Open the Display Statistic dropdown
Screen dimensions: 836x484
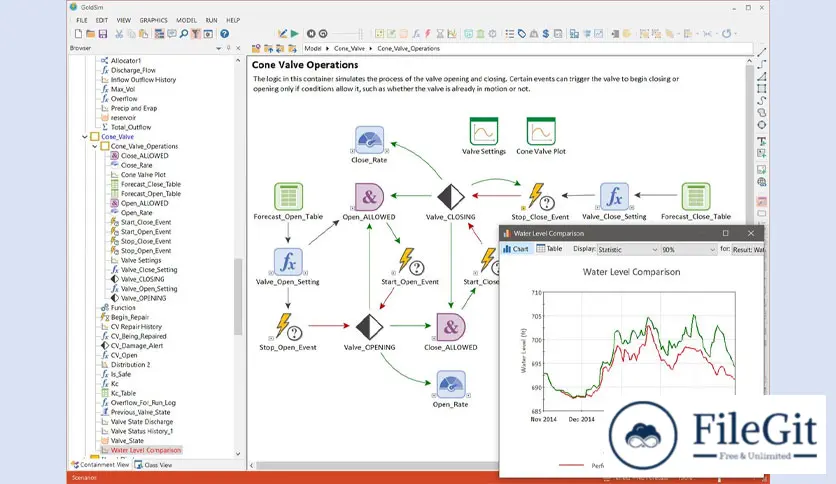(628, 249)
